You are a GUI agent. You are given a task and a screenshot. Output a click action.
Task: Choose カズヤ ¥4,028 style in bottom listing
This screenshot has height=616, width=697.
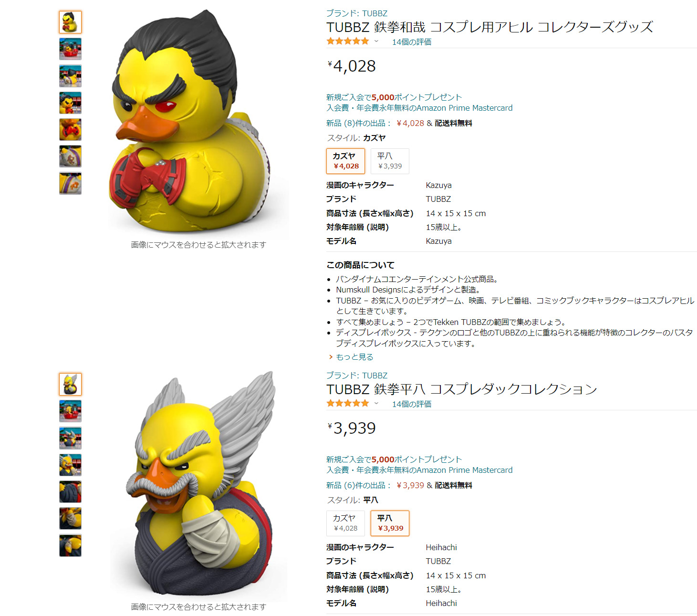[x=345, y=523]
